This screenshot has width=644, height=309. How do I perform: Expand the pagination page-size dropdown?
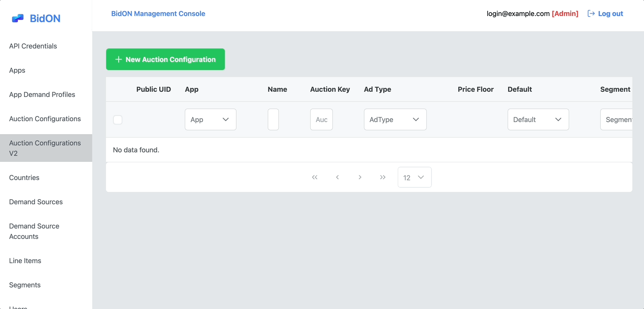click(414, 177)
